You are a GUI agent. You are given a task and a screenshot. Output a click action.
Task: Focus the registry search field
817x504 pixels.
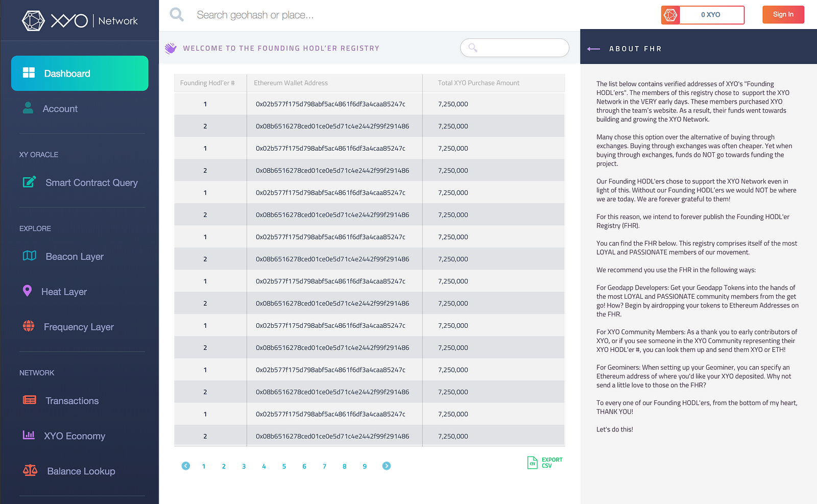pos(515,48)
